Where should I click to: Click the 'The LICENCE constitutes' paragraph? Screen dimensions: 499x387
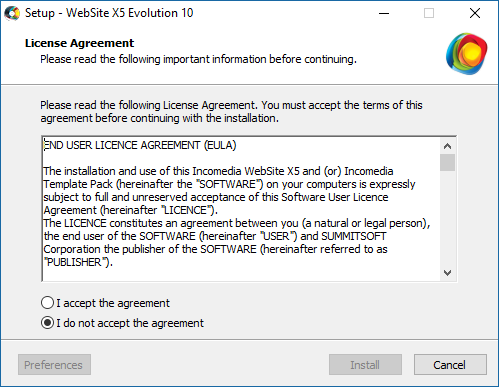[x=237, y=243]
